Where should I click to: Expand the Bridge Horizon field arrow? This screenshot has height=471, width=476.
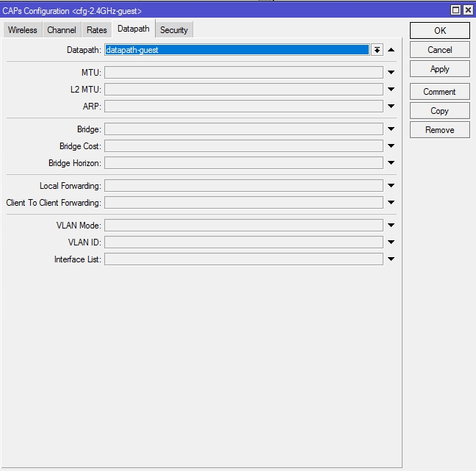(392, 163)
